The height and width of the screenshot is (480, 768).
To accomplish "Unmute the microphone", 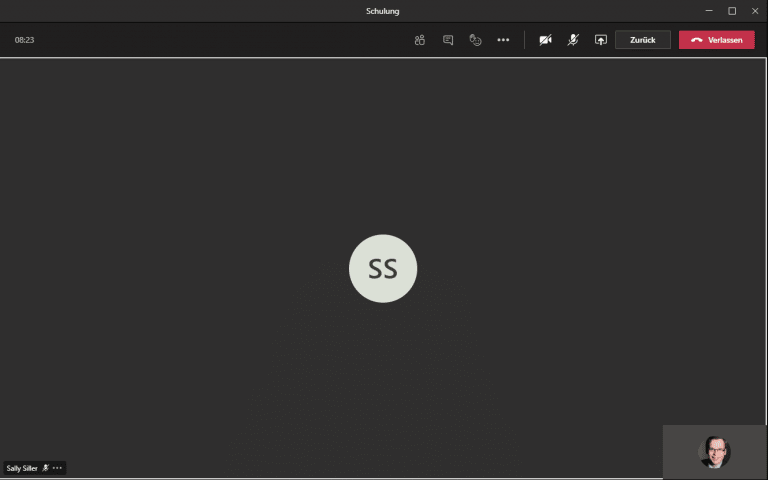I will pos(573,40).
